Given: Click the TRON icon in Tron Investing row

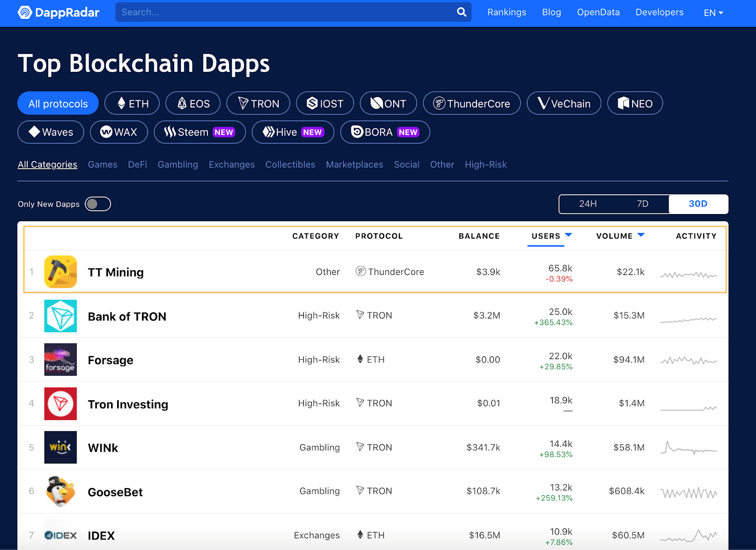Looking at the screenshot, I should [360, 403].
